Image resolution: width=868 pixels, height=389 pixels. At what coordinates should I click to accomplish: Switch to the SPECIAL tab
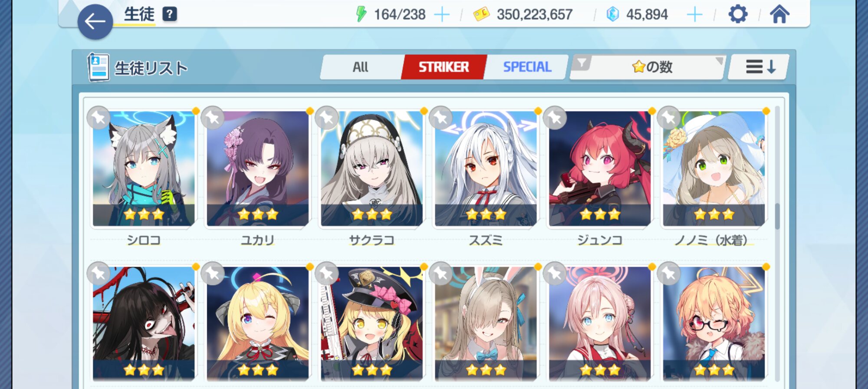click(x=527, y=67)
